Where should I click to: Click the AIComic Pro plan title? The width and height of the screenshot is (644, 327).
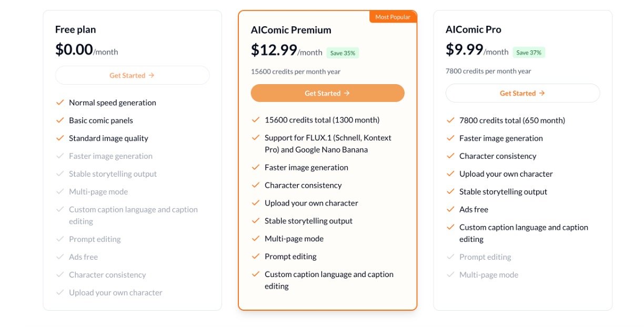[474, 29]
